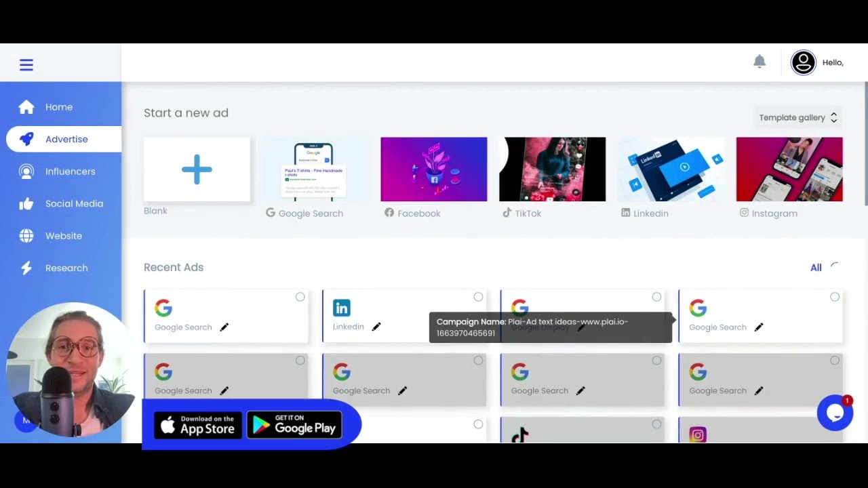
Task: Select the Google Display ad radio button
Action: 656,297
